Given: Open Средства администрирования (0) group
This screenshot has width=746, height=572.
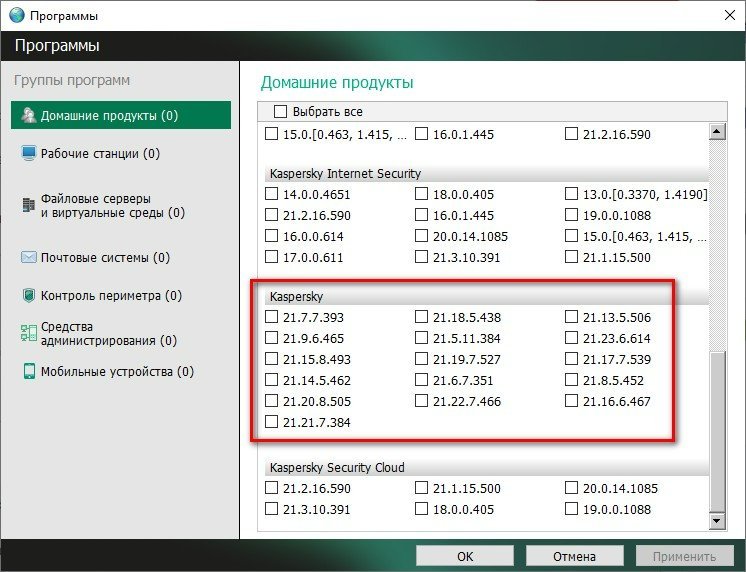Looking at the screenshot, I should coord(98,333).
